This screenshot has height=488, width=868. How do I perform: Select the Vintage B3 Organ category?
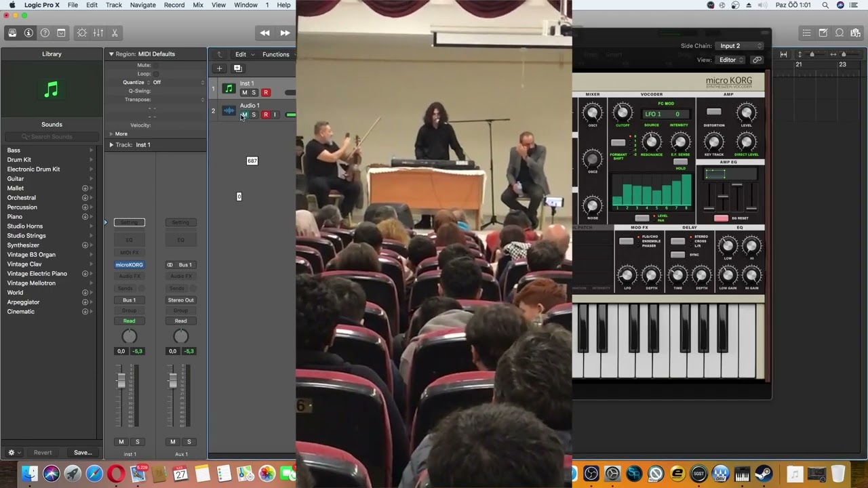[31, 255]
